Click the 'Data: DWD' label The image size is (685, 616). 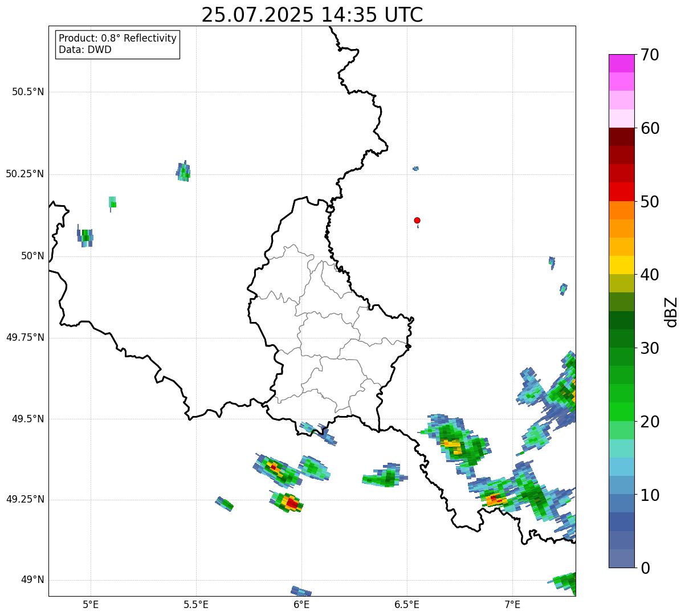[85, 50]
